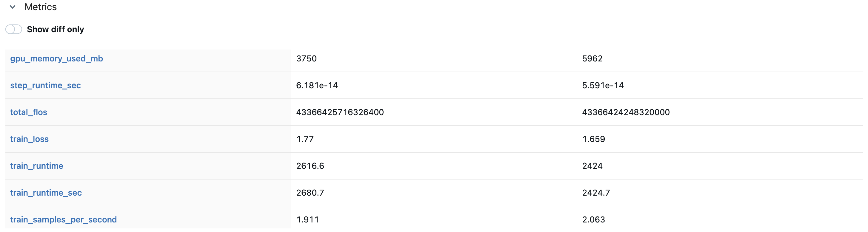This screenshot has height=232, width=868.
Task: Open the step_runtime_sec metric link
Action: 45,86
